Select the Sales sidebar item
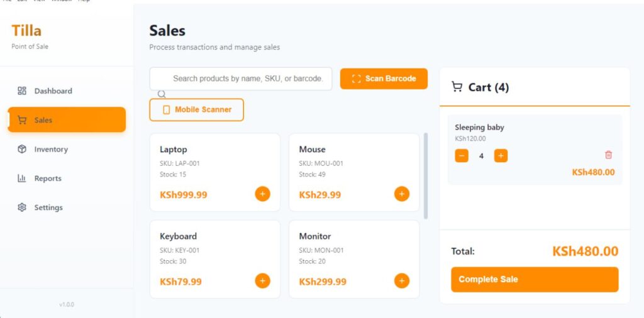644x318 pixels. point(66,120)
